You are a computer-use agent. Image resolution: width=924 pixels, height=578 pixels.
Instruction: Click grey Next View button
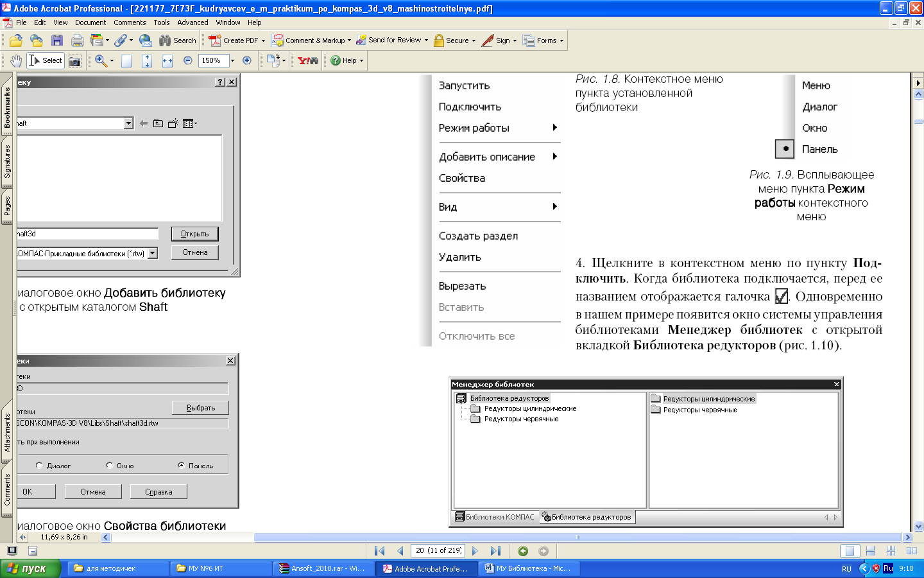click(x=543, y=551)
